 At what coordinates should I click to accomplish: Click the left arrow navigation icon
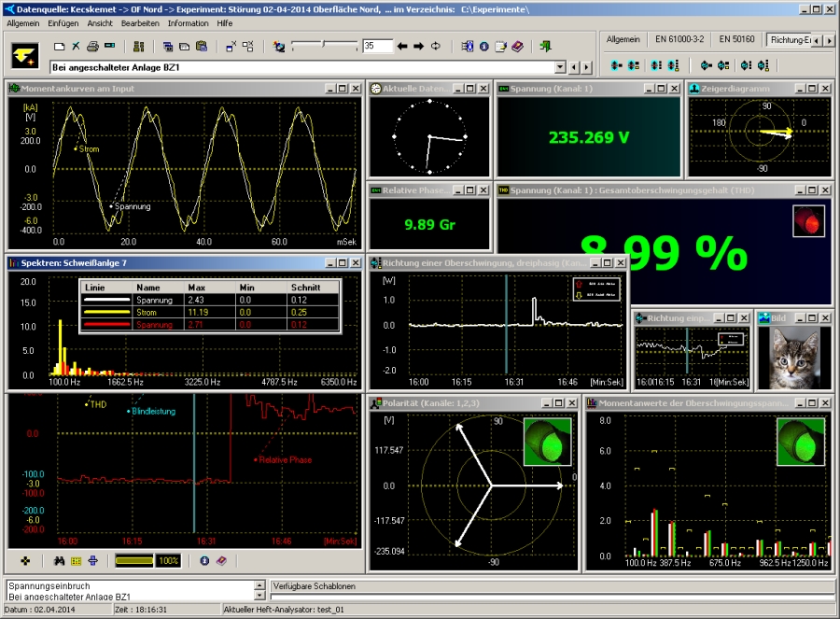tap(402, 46)
